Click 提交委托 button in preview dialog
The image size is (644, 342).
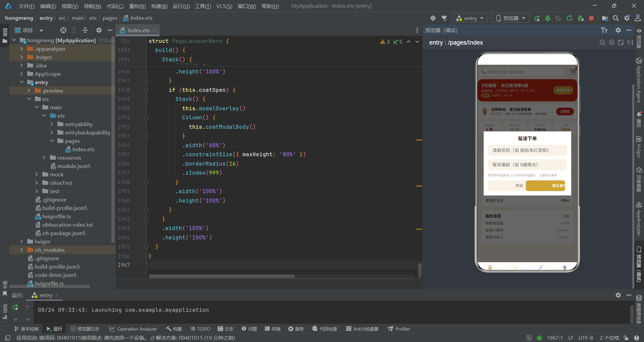tap(546, 186)
